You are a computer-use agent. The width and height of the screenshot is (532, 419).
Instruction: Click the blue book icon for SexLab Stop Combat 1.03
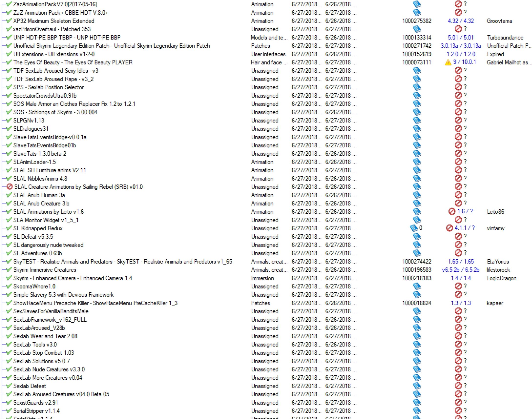(x=417, y=353)
